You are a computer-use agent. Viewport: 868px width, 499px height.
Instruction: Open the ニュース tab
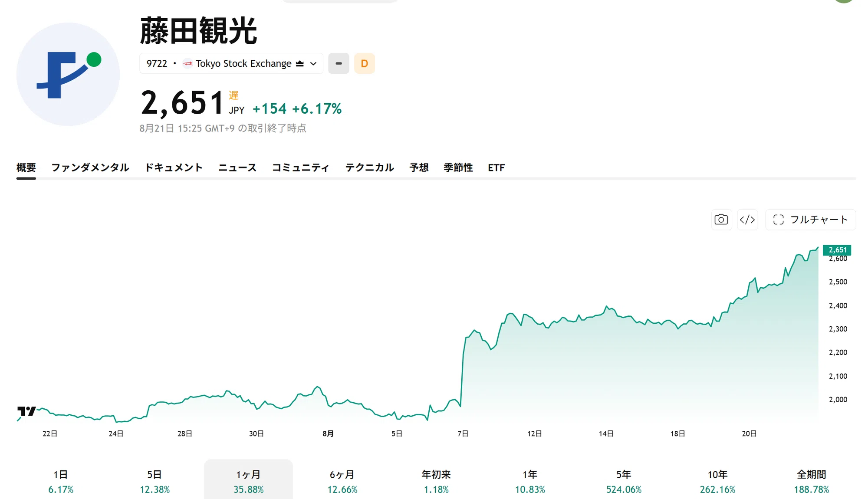237,167
